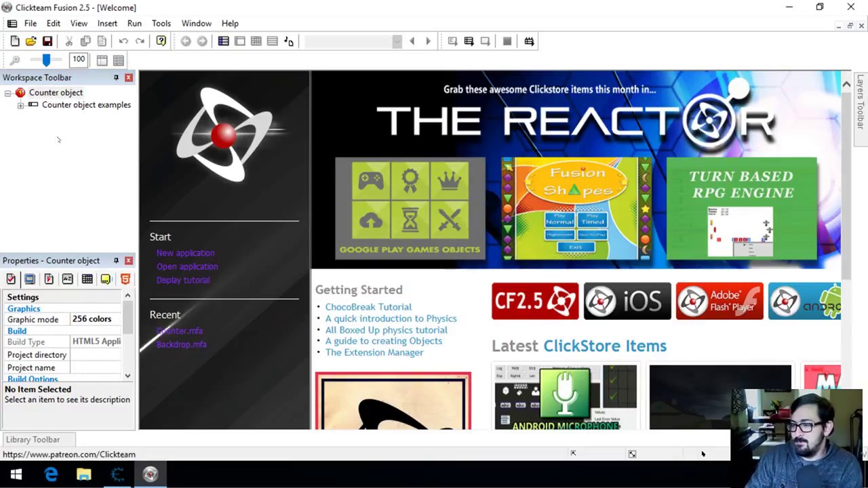The width and height of the screenshot is (868, 488).
Task: Click the Copy toolbar icon
Action: pyautogui.click(x=85, y=41)
